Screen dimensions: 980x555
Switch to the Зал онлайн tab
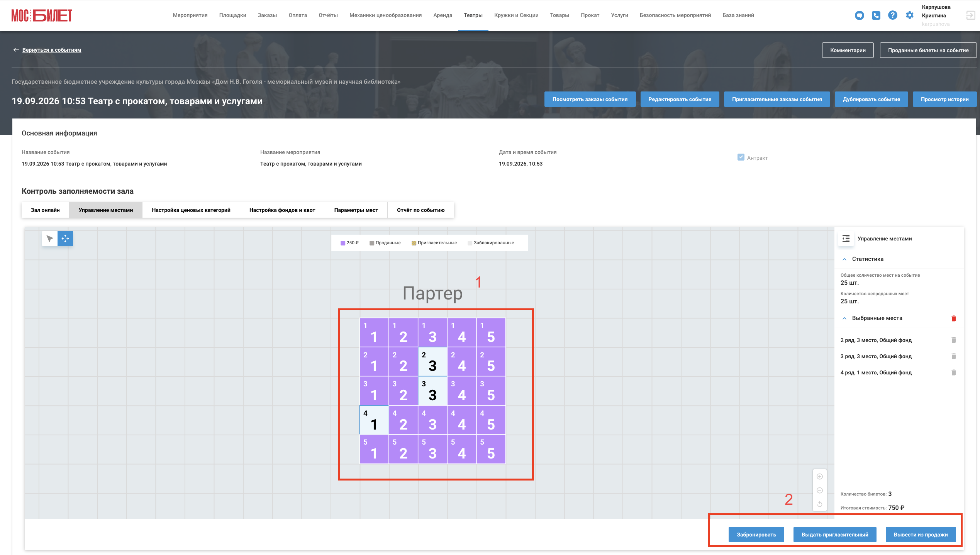click(x=46, y=210)
